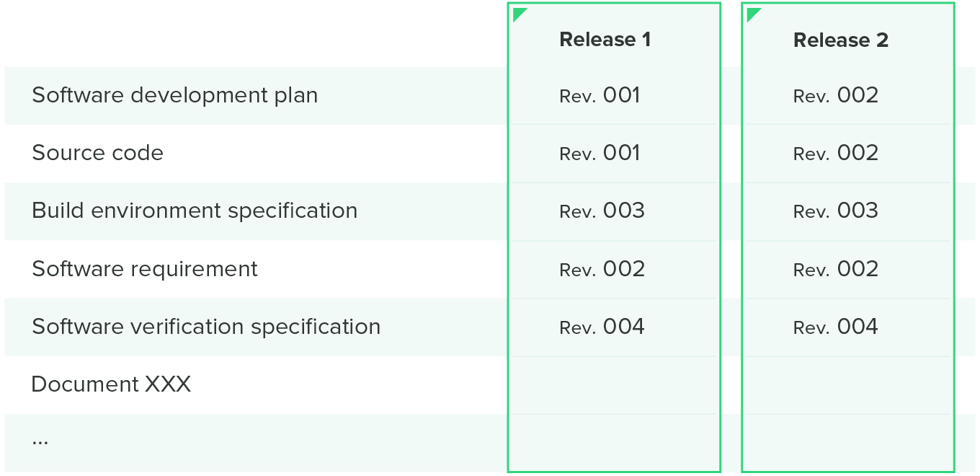
Task: Click the Software requirement row label
Action: pos(144,269)
